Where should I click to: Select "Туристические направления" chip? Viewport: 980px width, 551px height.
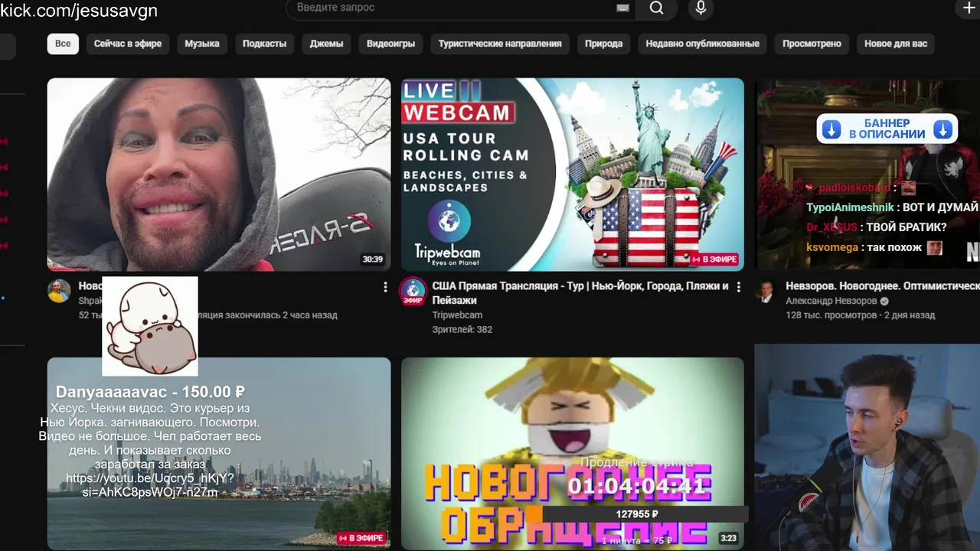500,44
